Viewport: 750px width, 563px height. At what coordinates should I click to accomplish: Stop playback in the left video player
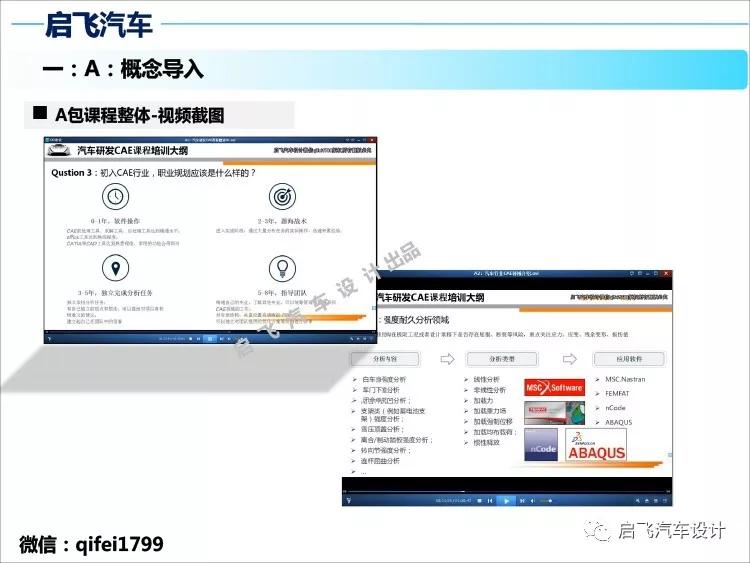[191, 339]
